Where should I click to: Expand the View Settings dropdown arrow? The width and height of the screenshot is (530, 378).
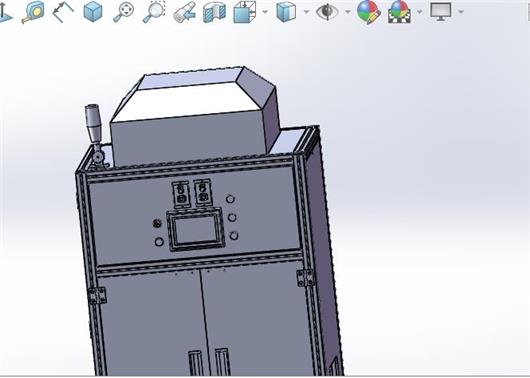coord(461,12)
